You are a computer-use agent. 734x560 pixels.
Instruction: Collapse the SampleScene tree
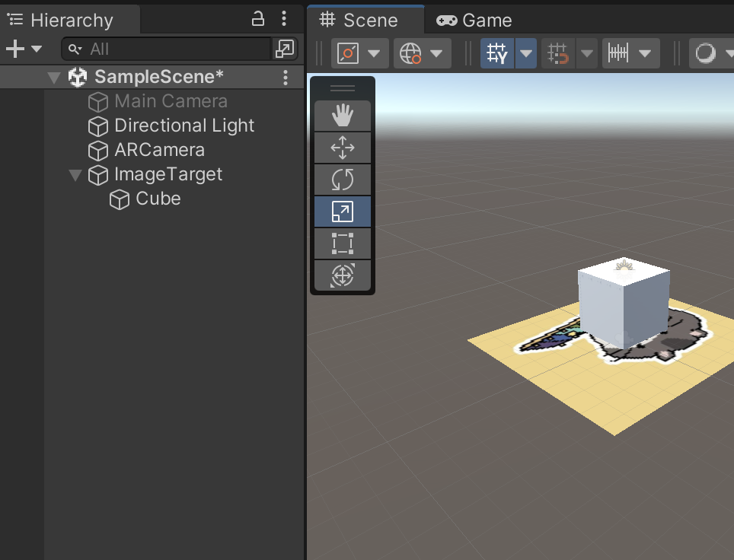(54, 78)
